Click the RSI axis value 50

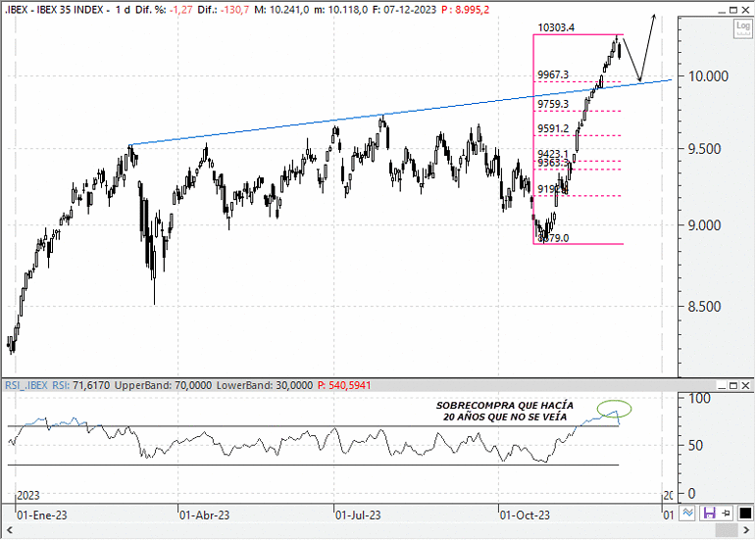click(x=696, y=445)
